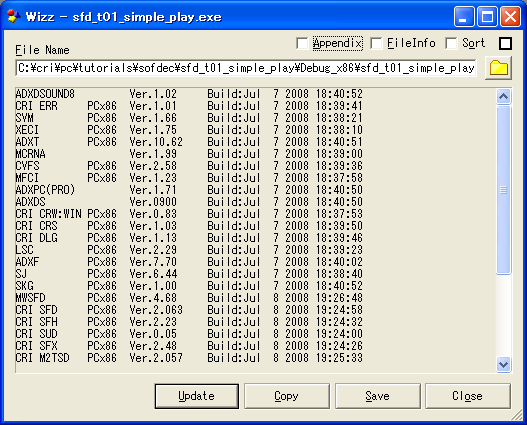Click the ADXT Ver.10.62 line
This screenshot has height=425, width=527.
[x=189, y=142]
